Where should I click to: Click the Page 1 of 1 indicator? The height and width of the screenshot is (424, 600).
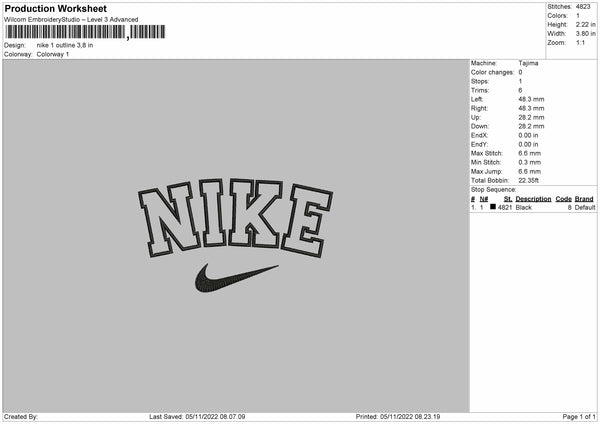pos(579,417)
